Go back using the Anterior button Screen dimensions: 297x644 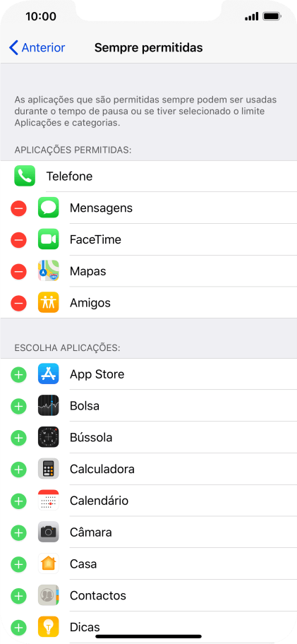pos(37,47)
